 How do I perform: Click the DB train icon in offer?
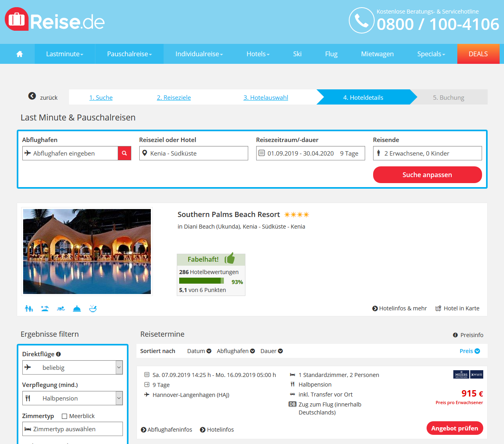293,404
